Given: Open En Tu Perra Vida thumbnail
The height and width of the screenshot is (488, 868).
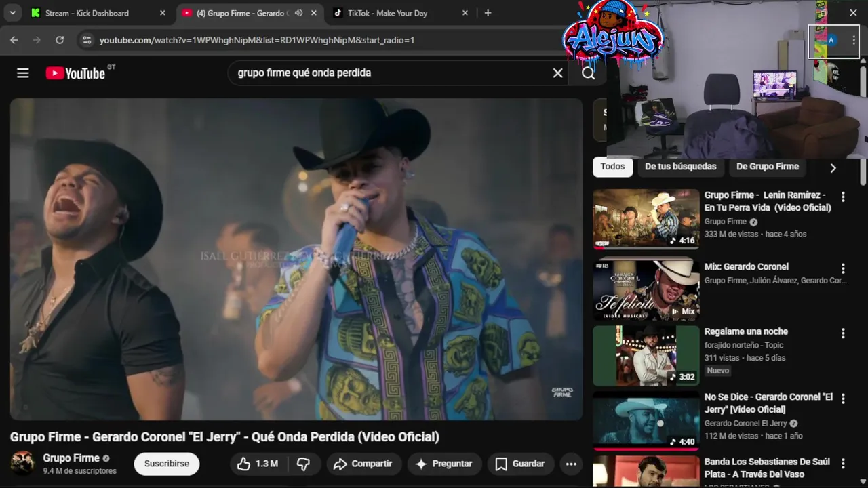Looking at the screenshot, I should pyautogui.click(x=646, y=219).
